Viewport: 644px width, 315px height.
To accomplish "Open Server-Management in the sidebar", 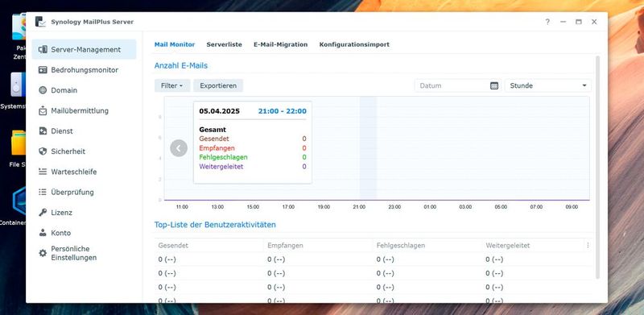I will [x=84, y=49].
